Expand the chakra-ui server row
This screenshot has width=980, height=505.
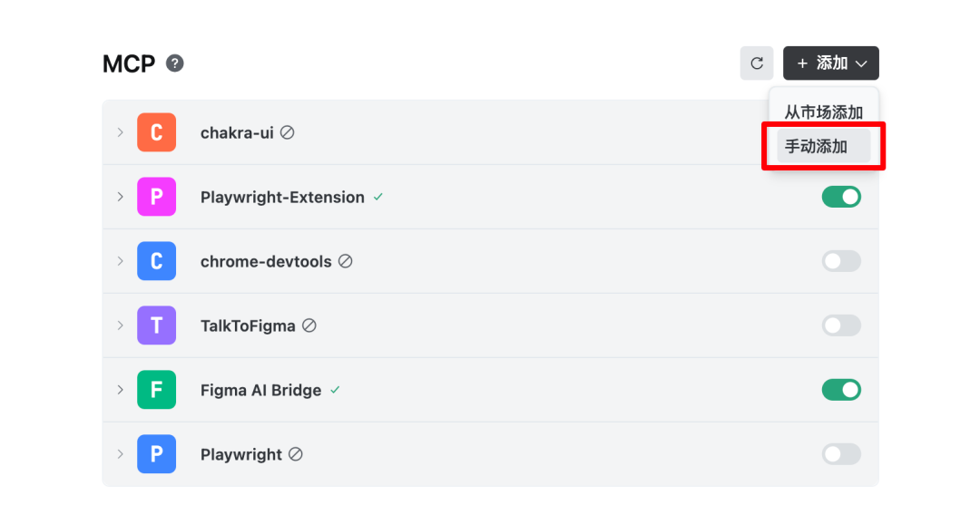[120, 132]
